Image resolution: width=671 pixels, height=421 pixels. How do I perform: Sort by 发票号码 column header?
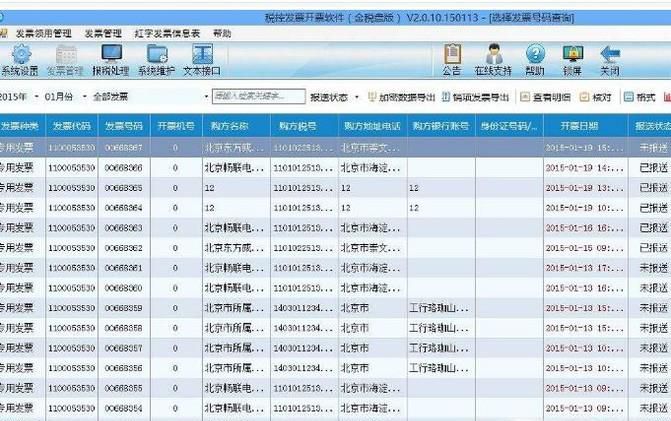click(x=124, y=126)
